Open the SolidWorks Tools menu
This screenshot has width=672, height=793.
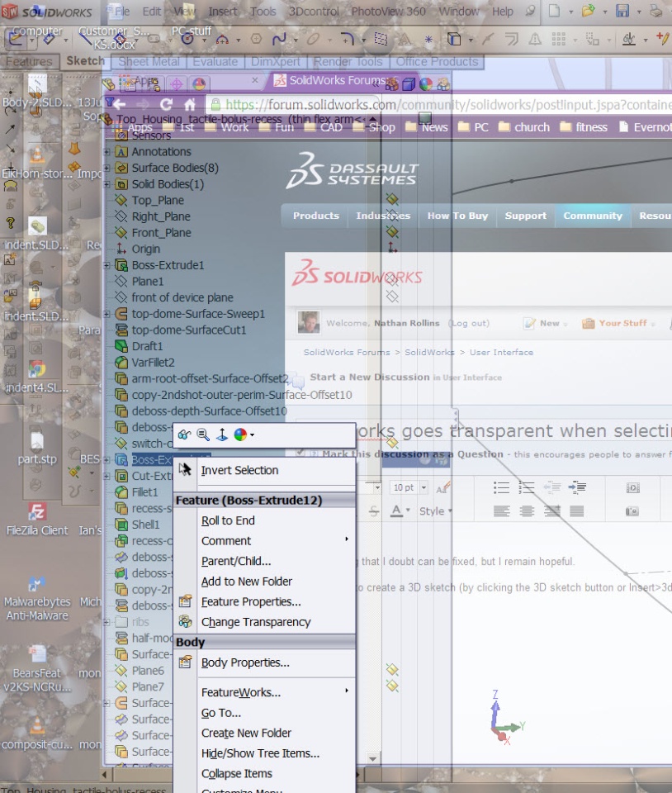263,11
